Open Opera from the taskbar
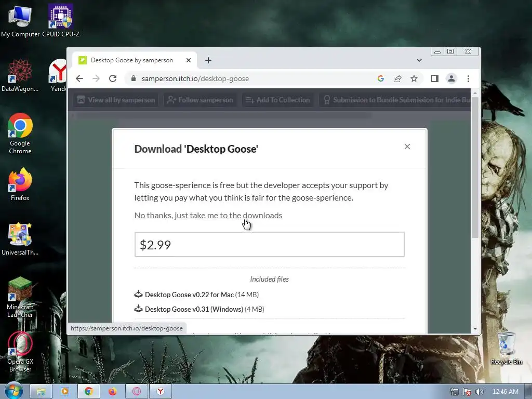This screenshot has width=532, height=399. click(137, 392)
